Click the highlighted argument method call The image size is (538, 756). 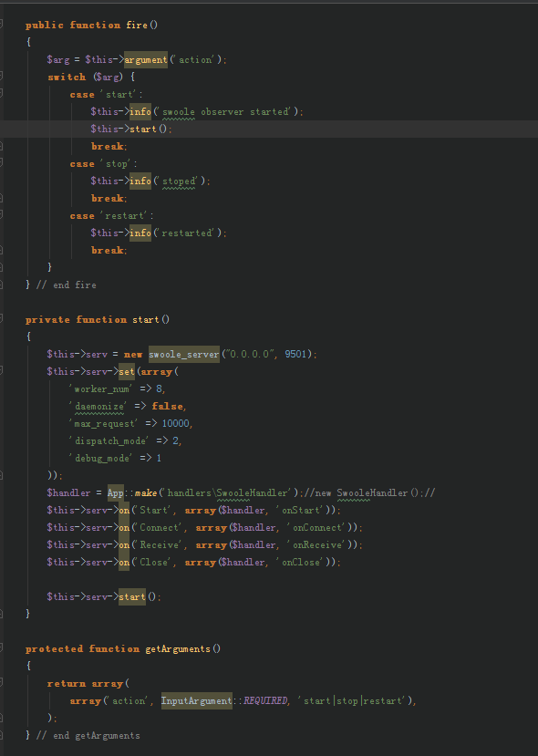(146, 60)
